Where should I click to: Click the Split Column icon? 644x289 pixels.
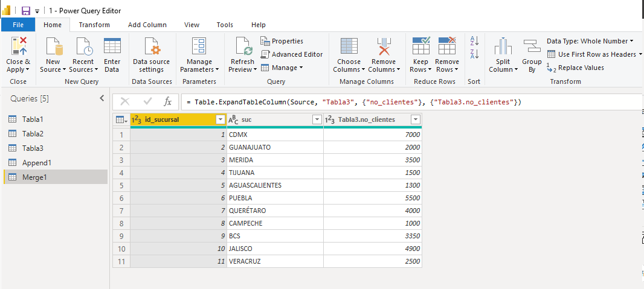(503, 47)
